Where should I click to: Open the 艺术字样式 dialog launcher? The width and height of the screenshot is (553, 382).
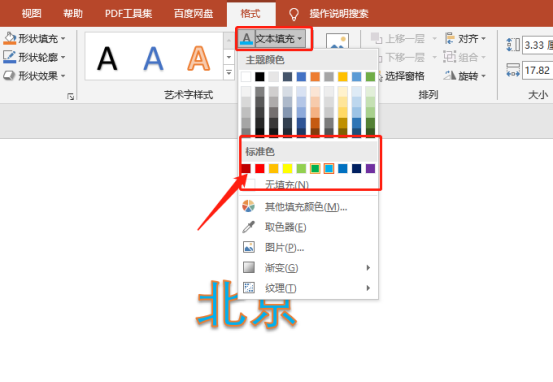pos(71,96)
